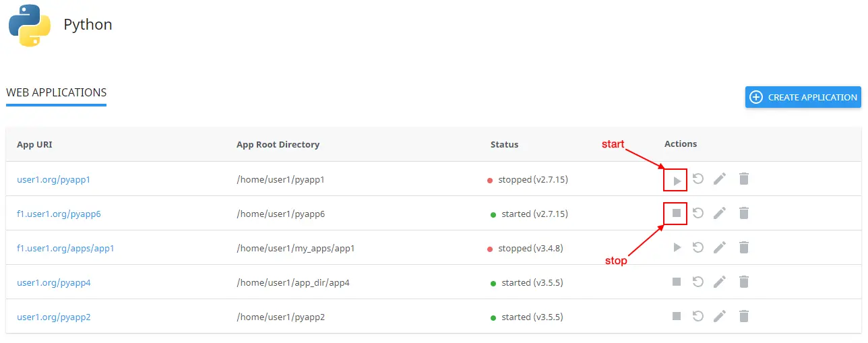
Task: Open the f1.user1.org/pyapp6 link
Action: tap(59, 214)
